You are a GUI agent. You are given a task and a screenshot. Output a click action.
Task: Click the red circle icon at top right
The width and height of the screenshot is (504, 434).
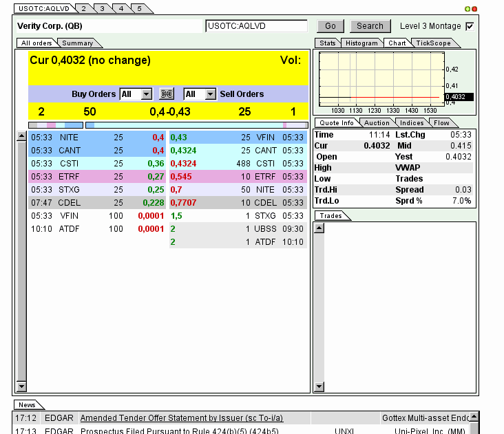click(474, 9)
